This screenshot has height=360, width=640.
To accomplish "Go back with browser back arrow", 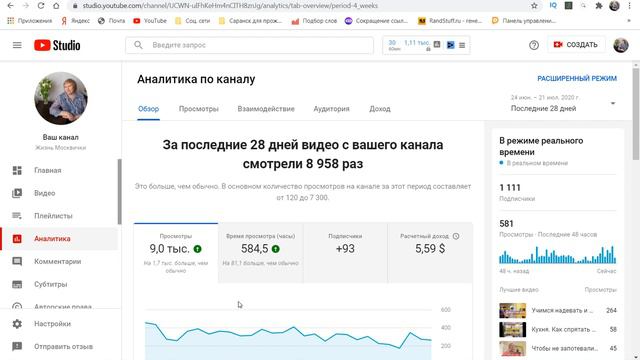I will tap(11, 6).
